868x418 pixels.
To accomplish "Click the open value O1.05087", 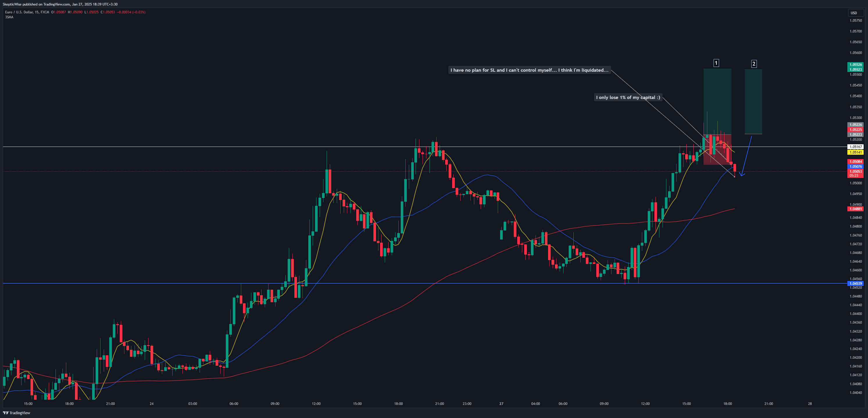I will 58,12.
